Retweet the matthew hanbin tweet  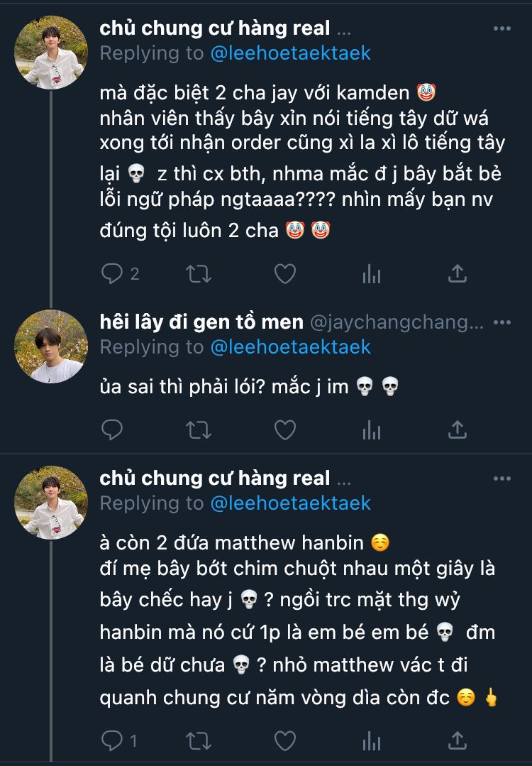click(x=199, y=740)
